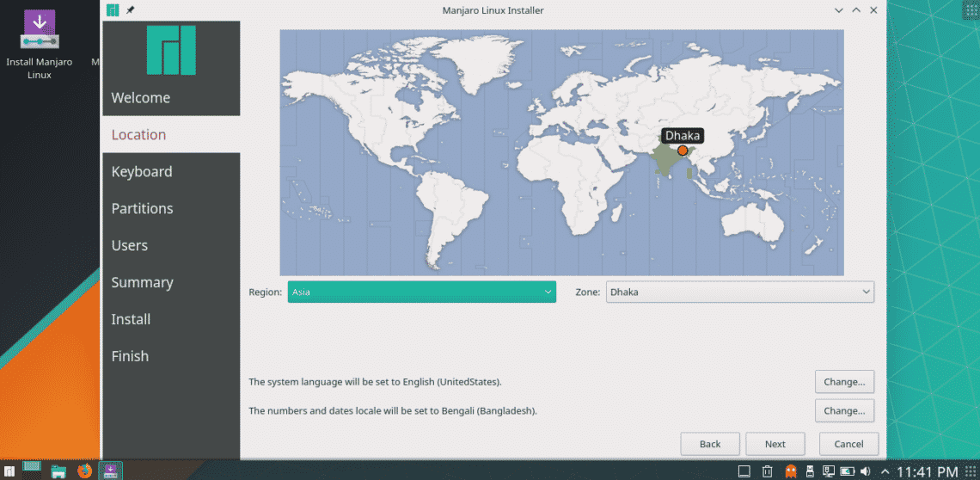The height and width of the screenshot is (480, 980).
Task: Open the battery status tray icon
Action: [848, 471]
